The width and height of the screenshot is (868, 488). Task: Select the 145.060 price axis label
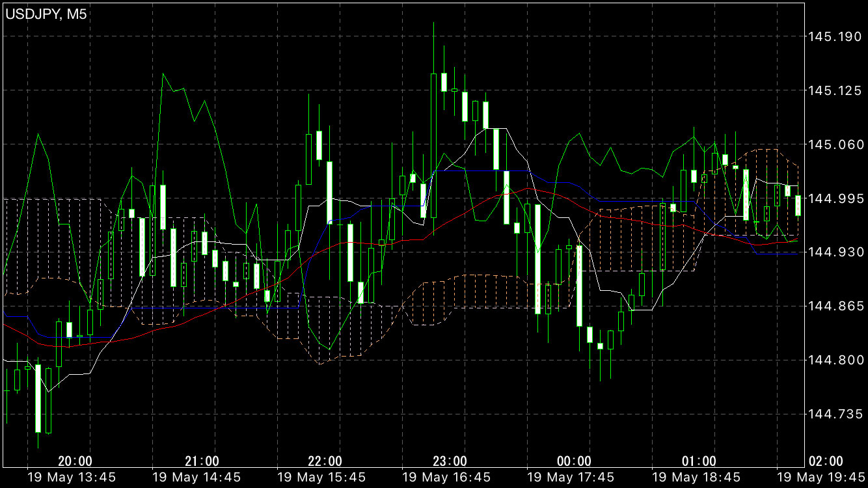[x=837, y=144]
